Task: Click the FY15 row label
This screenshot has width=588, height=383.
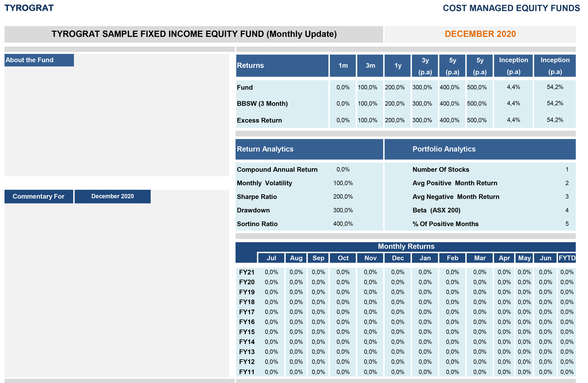Action: [x=247, y=332]
